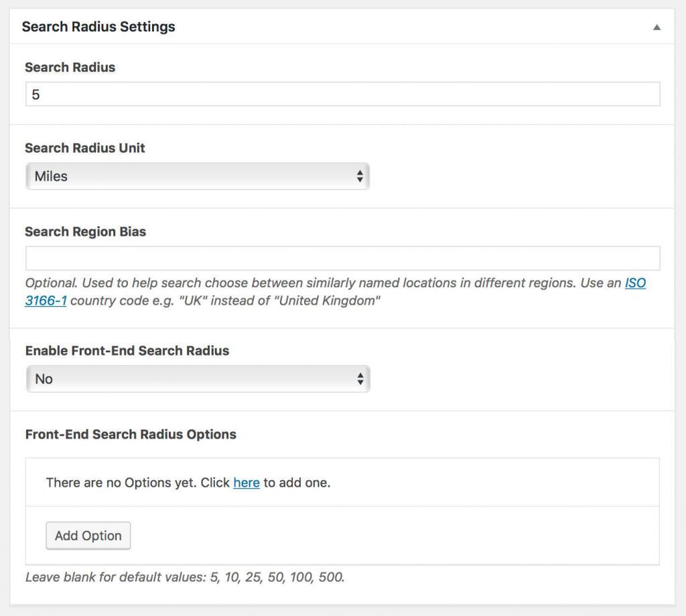The width and height of the screenshot is (686, 616).
Task: Click the arrows icon on Miles dropdown
Action: pos(360,177)
